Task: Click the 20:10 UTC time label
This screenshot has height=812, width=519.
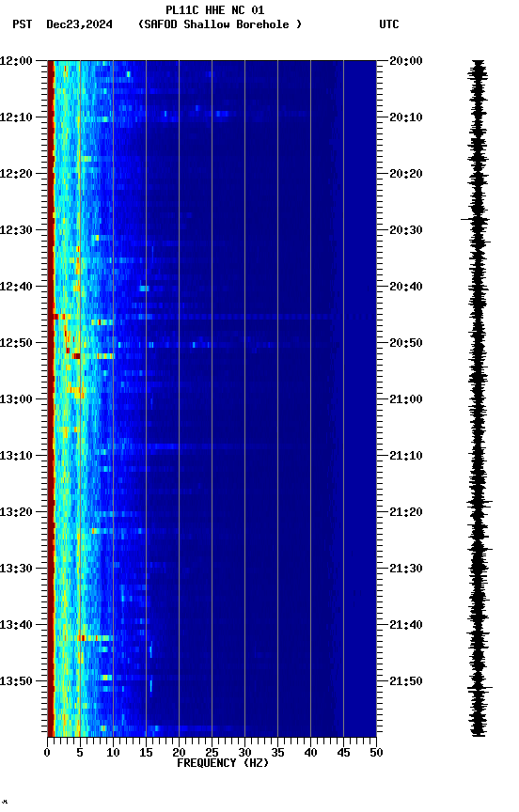Action: click(406, 117)
